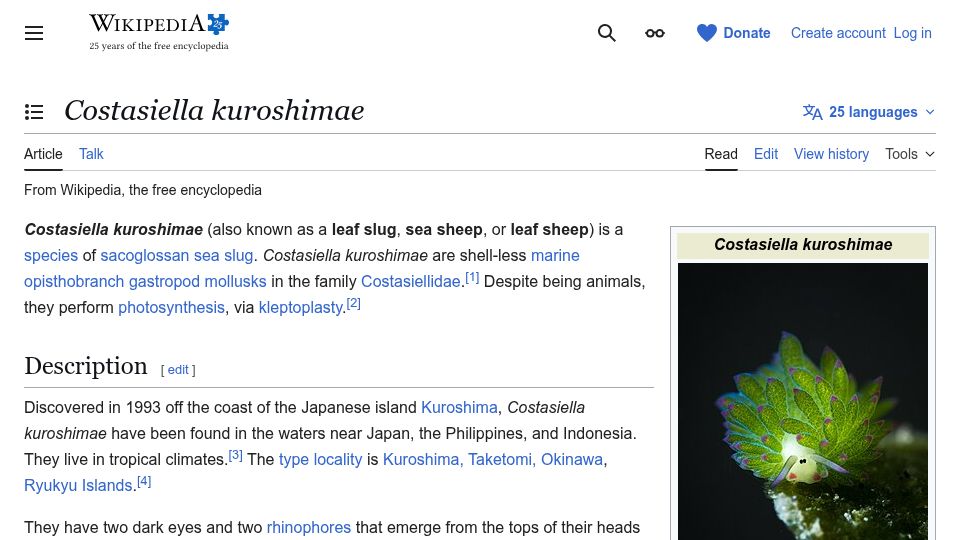This screenshot has width=960, height=540.
Task: Select the Read tab
Action: 721,154
